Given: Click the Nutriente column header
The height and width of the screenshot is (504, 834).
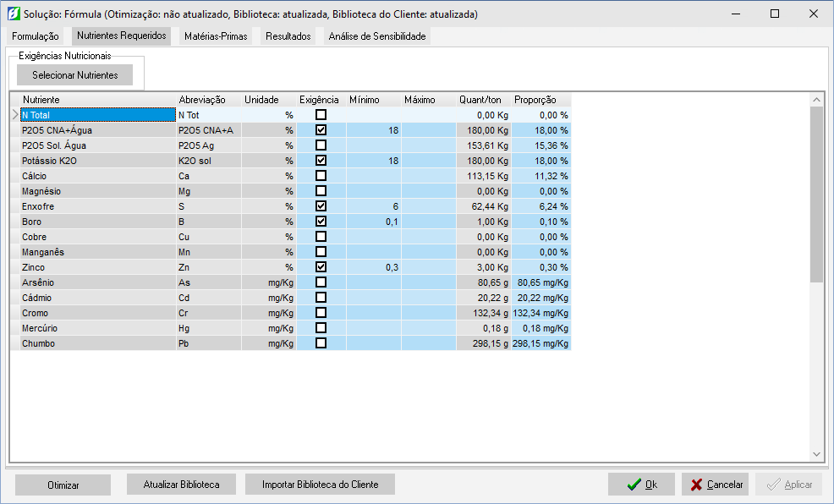Looking at the screenshot, I should point(98,100).
